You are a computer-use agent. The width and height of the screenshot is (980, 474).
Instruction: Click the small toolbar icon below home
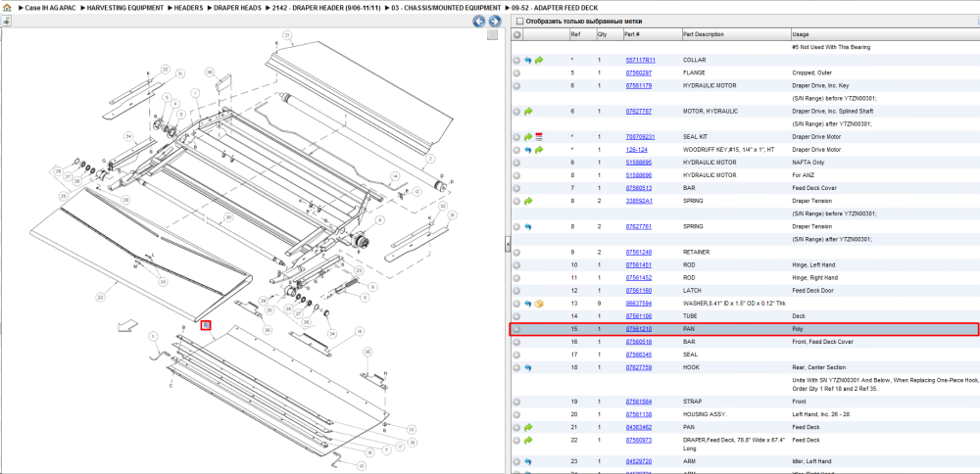(x=6, y=21)
